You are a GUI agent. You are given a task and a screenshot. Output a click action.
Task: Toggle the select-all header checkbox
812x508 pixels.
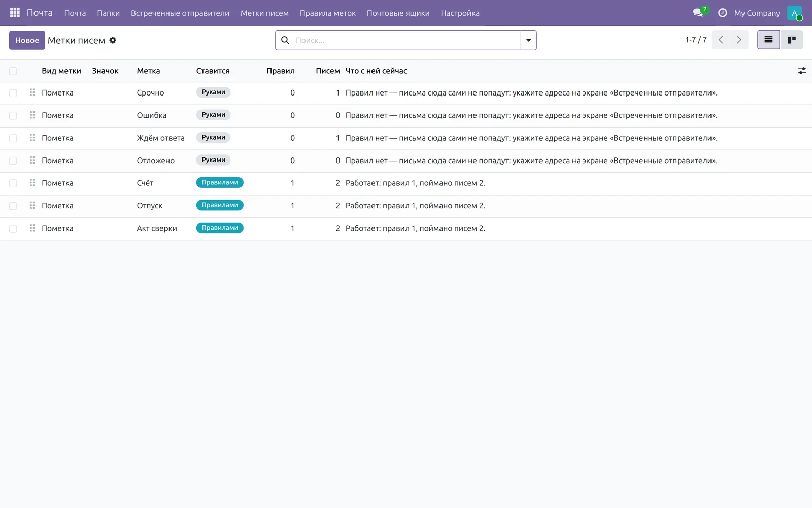pyautogui.click(x=13, y=71)
